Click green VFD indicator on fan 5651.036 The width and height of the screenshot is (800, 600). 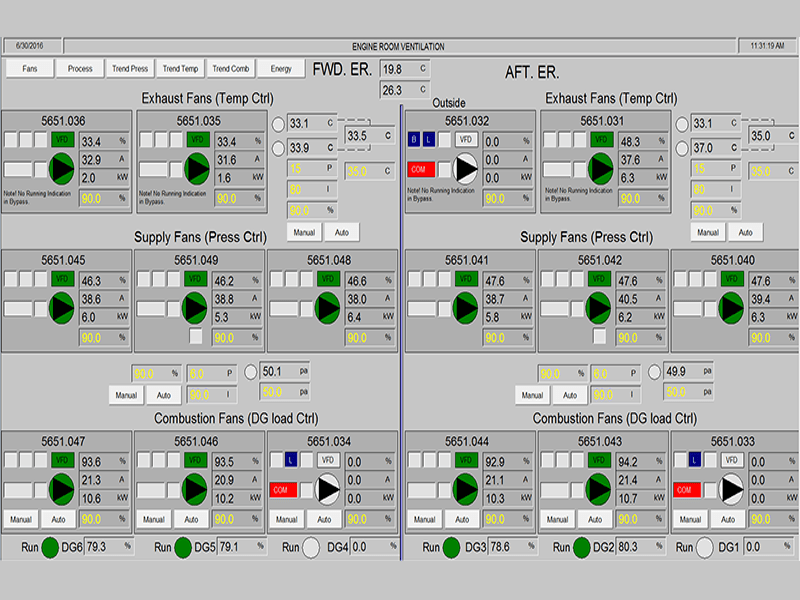tap(62, 140)
